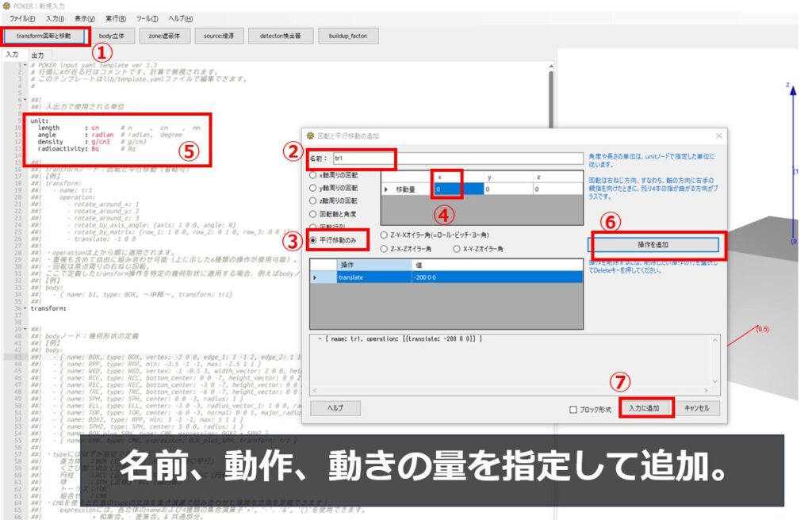
Task: Select the y軸周りの回転 radio button
Action: 312,188
